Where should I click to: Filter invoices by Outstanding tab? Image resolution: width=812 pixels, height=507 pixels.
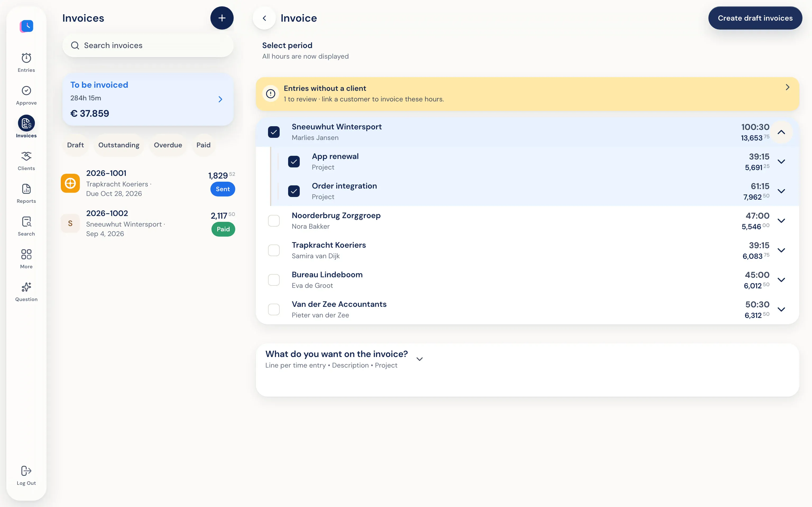(119, 145)
